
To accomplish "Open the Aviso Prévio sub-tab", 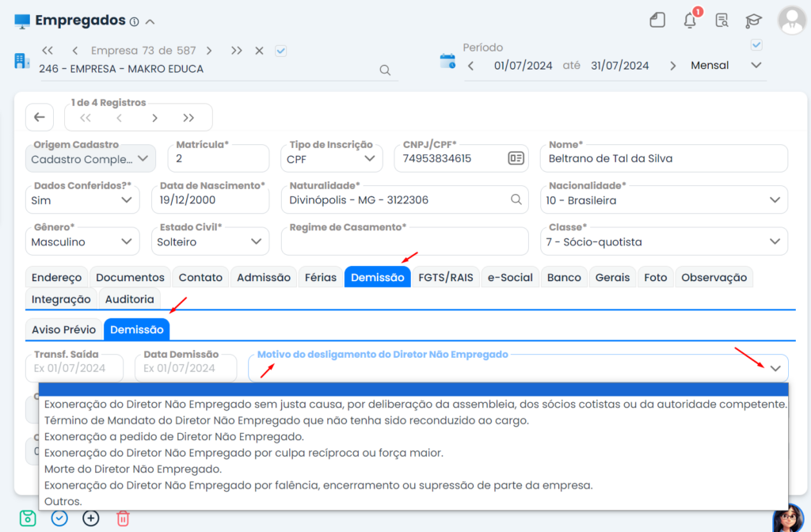I will click(63, 329).
